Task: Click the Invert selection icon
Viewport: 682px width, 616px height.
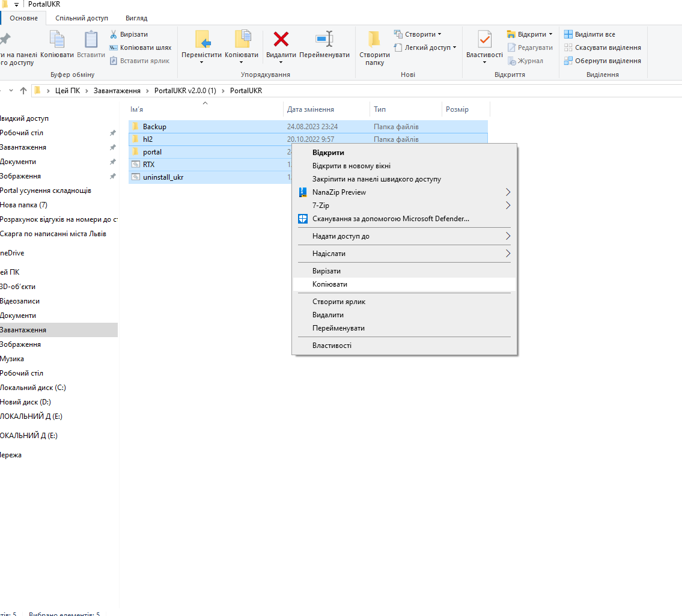Action: [568, 61]
